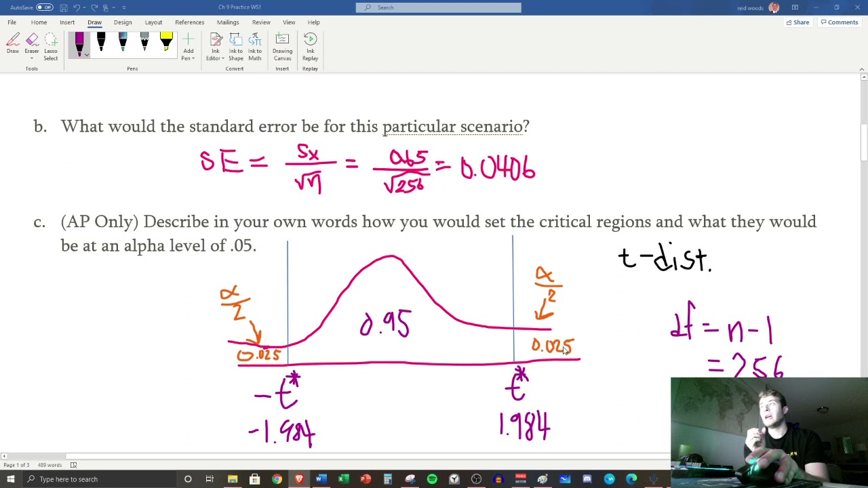This screenshot has width=868, height=488.
Task: Convert with Ink to Math
Action: tap(255, 47)
